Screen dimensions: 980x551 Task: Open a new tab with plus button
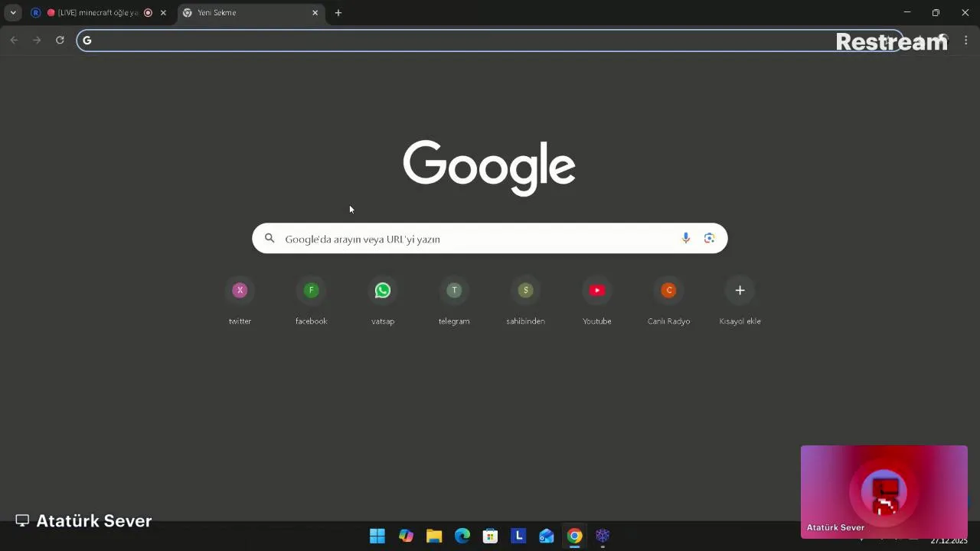click(338, 12)
